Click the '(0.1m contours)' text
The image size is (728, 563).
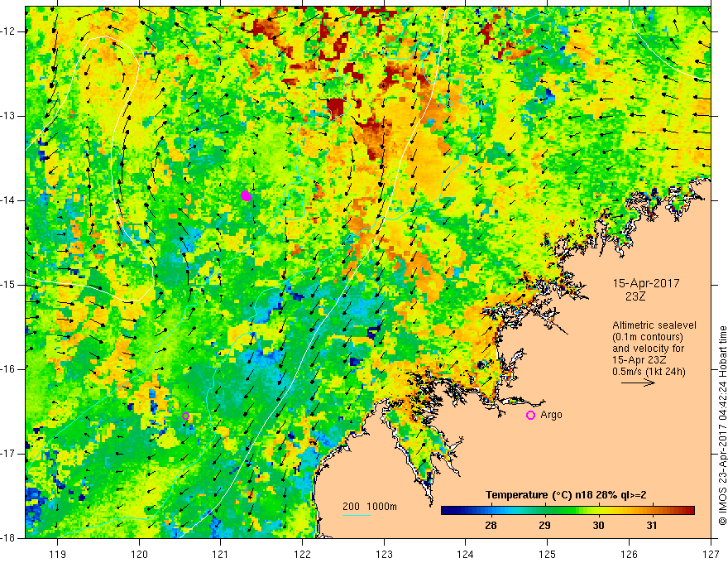(648, 337)
